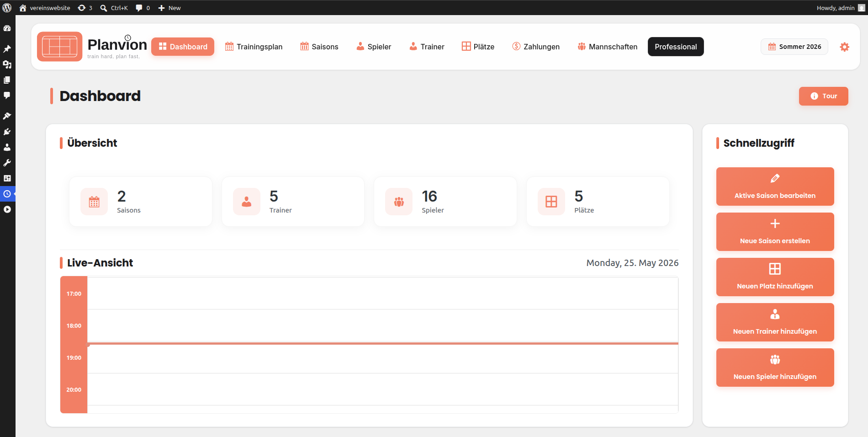Open the 16 Spieler overview card
This screenshot has height=437, width=868.
445,202
